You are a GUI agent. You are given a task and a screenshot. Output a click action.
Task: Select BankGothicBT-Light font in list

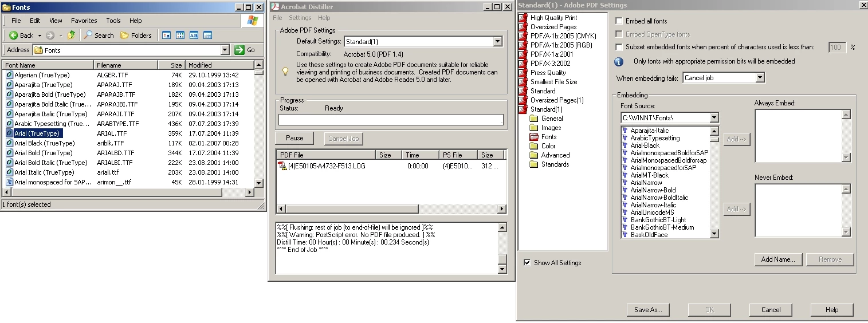658,220
